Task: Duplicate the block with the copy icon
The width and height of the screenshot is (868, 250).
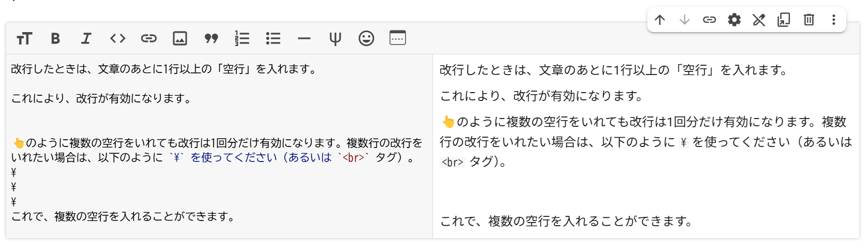Action: [x=784, y=20]
